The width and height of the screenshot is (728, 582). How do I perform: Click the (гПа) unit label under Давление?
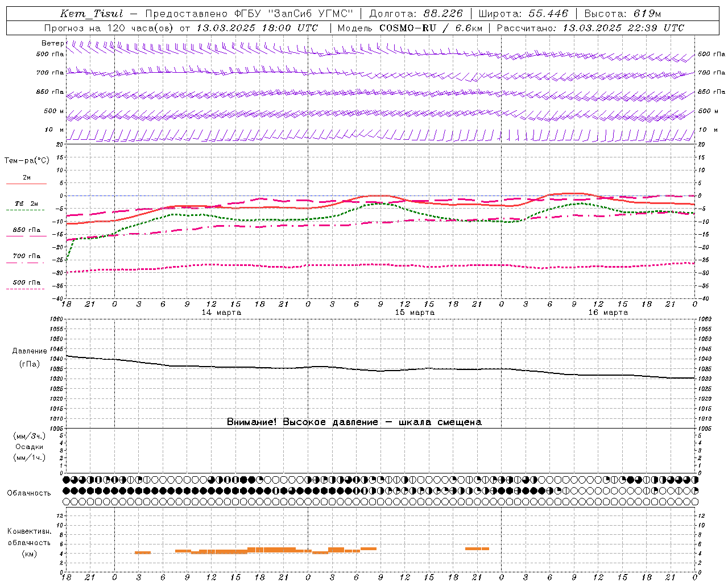[30, 364]
